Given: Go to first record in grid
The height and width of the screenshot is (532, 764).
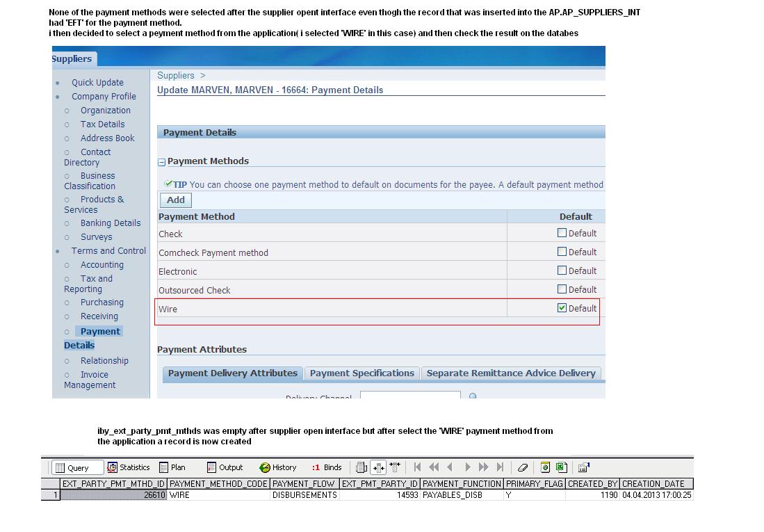Looking at the screenshot, I should point(417,467).
